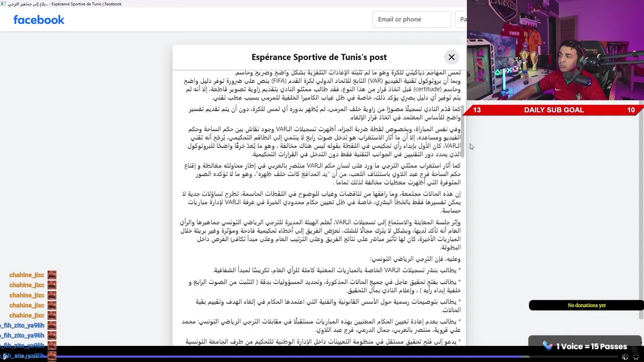Open the Facebook home logo
The width and height of the screenshot is (644, 362).
click(39, 20)
